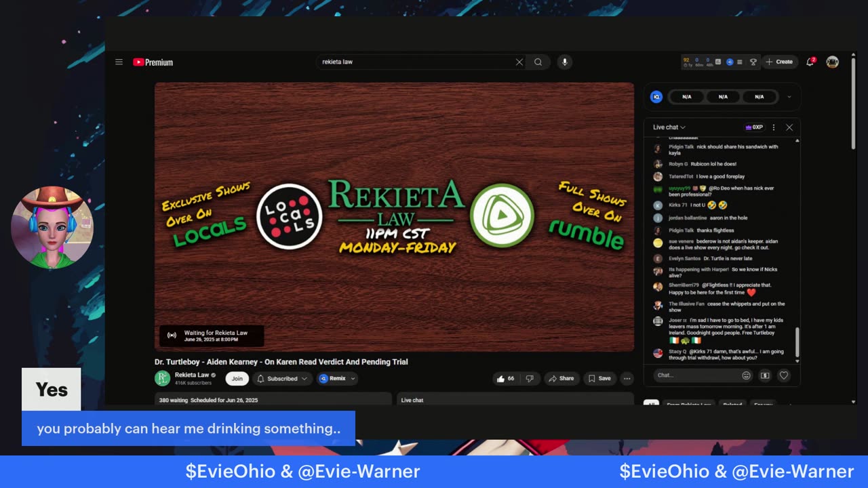
Task: Open Rekieta Law channel avatar
Action: pyautogui.click(x=162, y=378)
